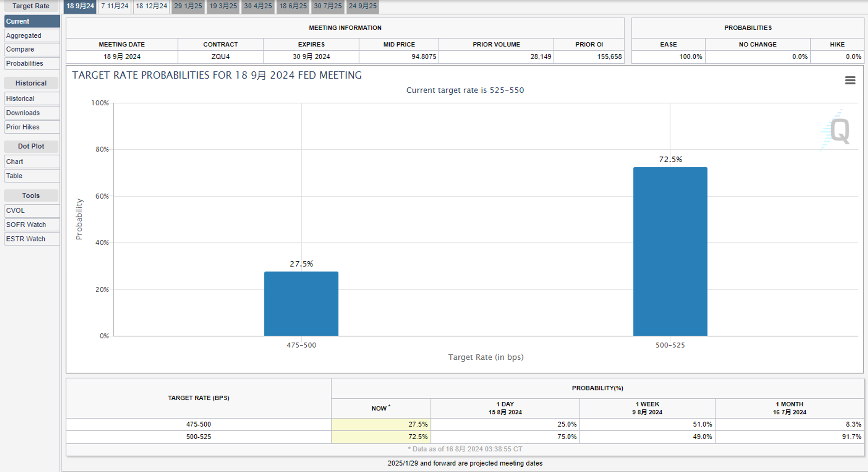
Task: Click the 1 Day 75.0% cell
Action: (505, 437)
